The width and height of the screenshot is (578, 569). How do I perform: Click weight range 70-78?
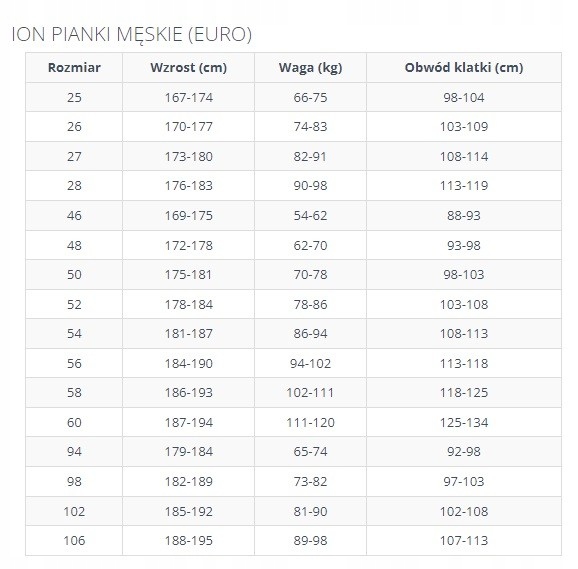click(x=310, y=275)
